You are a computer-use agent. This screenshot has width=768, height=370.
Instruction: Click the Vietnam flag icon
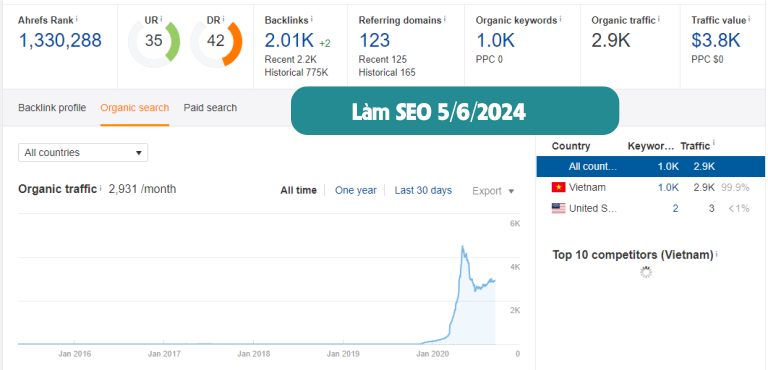558,187
